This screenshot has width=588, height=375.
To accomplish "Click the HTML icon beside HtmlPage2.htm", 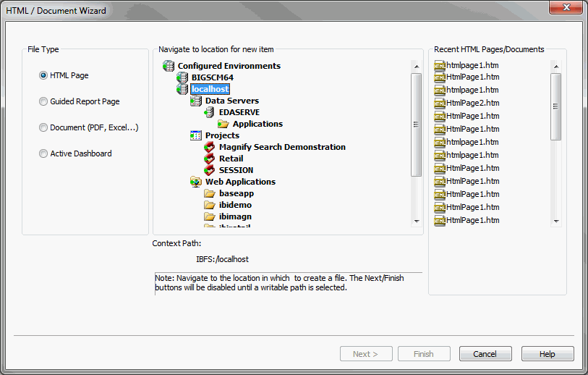I will [440, 104].
